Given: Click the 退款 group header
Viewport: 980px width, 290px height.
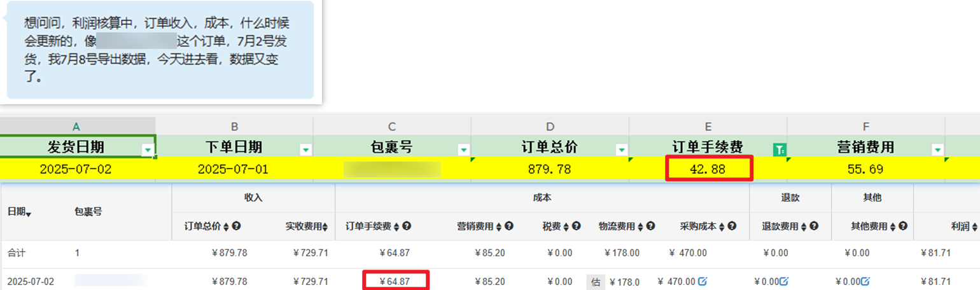Looking at the screenshot, I should pyautogui.click(x=790, y=198).
